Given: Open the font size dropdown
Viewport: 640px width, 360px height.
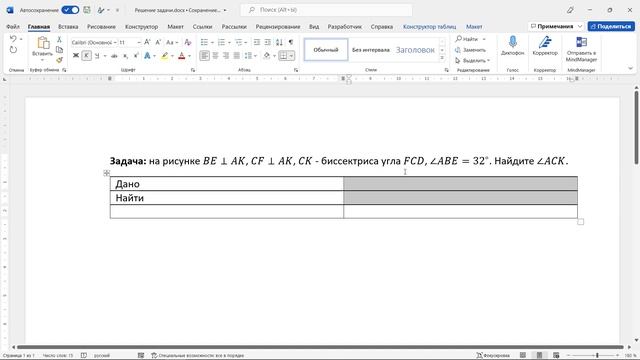Looking at the screenshot, I should pyautogui.click(x=139, y=42).
